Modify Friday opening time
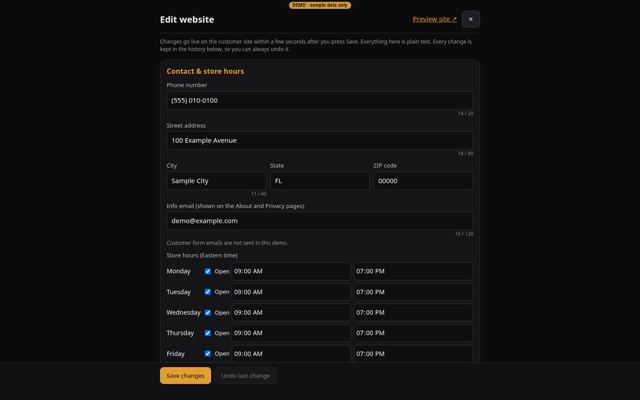Viewport: 640px width, 400px height. (x=291, y=354)
